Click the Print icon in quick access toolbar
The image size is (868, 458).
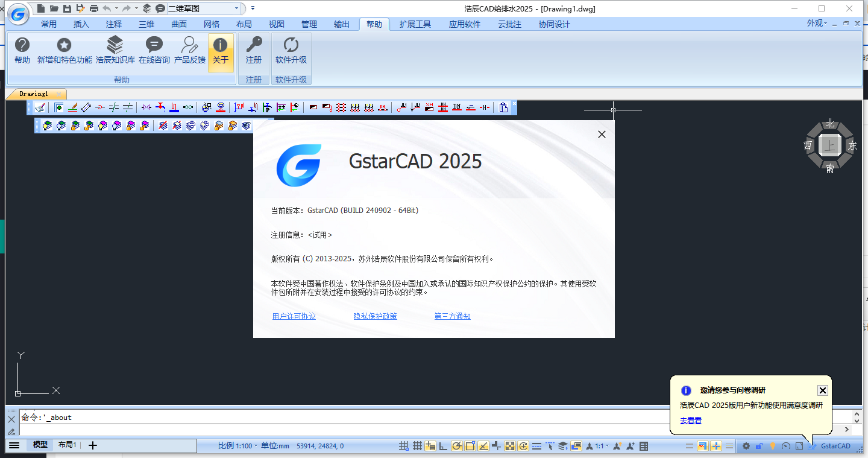click(x=93, y=8)
